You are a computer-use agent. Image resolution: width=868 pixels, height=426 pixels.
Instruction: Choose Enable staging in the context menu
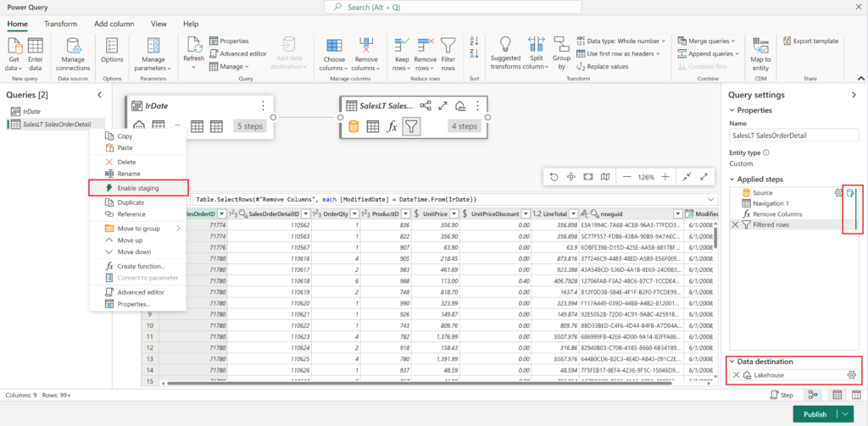pyautogui.click(x=138, y=188)
